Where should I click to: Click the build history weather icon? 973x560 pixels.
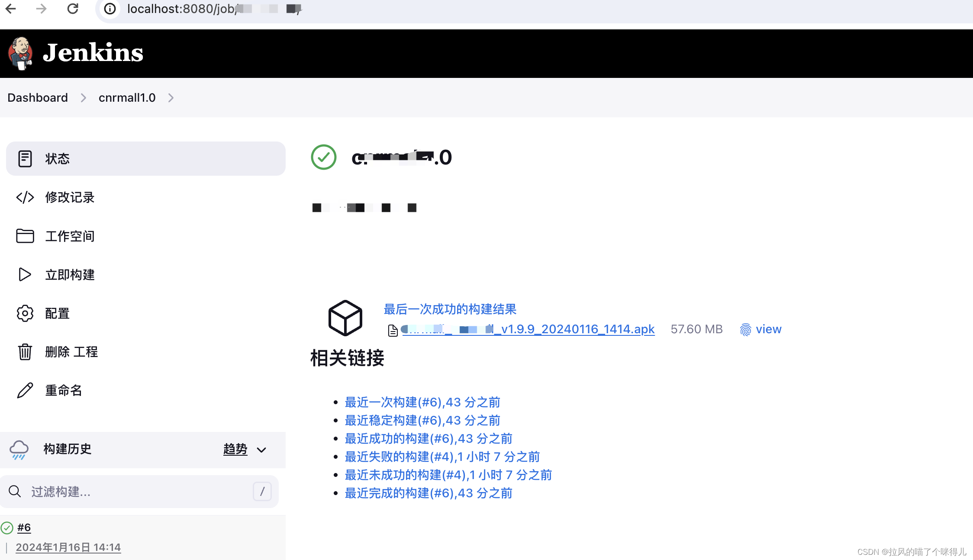point(19,450)
